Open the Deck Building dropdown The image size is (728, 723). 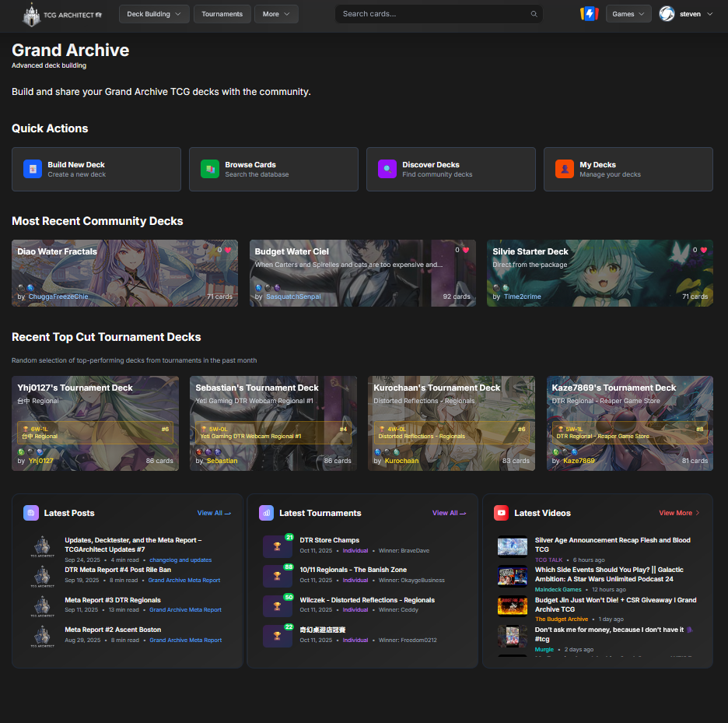pos(153,14)
